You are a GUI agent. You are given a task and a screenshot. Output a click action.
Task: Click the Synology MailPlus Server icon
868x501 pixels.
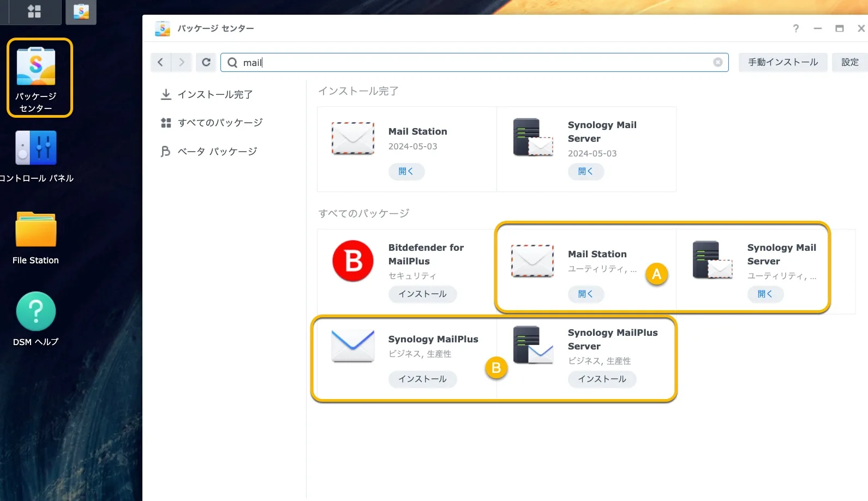[x=533, y=345]
